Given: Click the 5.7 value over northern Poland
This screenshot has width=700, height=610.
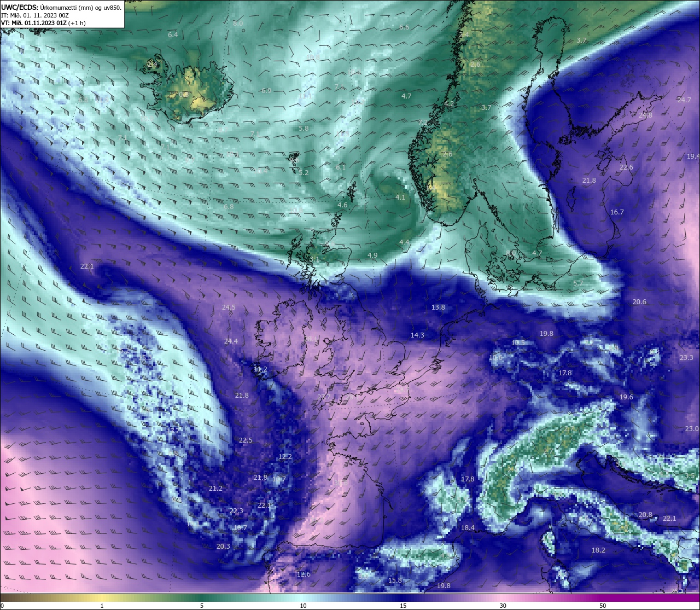Looking at the screenshot, I should coord(578,283).
